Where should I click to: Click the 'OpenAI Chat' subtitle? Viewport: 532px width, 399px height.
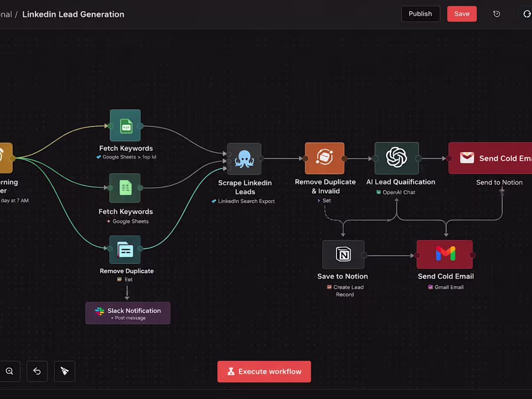pyautogui.click(x=399, y=192)
